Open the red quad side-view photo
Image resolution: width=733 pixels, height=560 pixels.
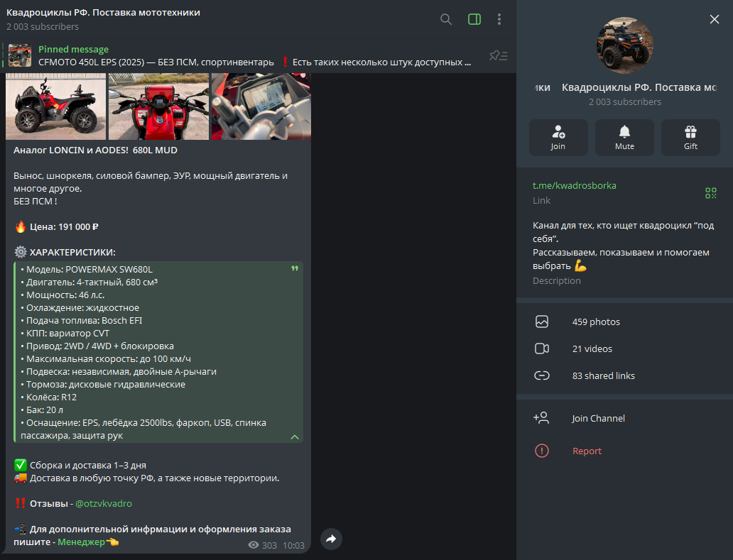55,106
